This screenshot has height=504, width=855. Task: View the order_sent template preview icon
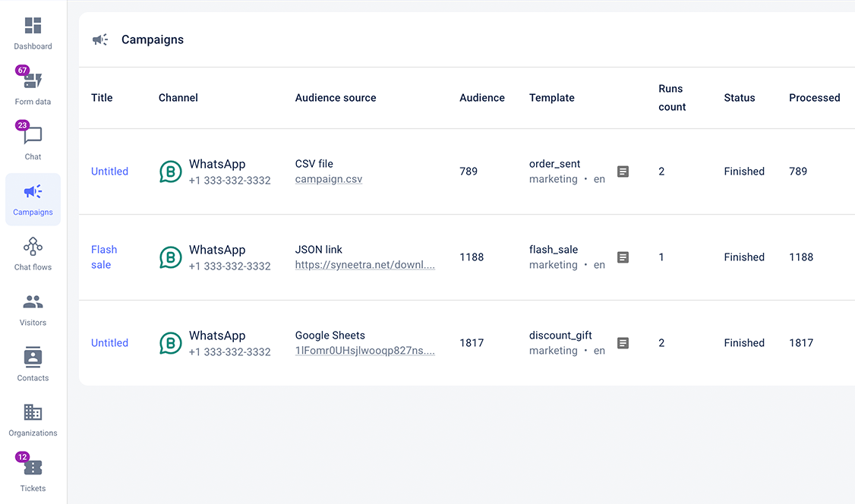tap(623, 172)
